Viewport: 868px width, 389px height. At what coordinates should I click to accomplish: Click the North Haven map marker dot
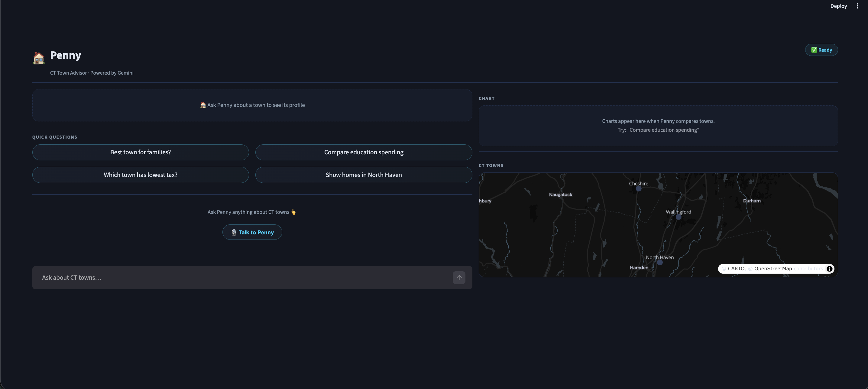[660, 262]
